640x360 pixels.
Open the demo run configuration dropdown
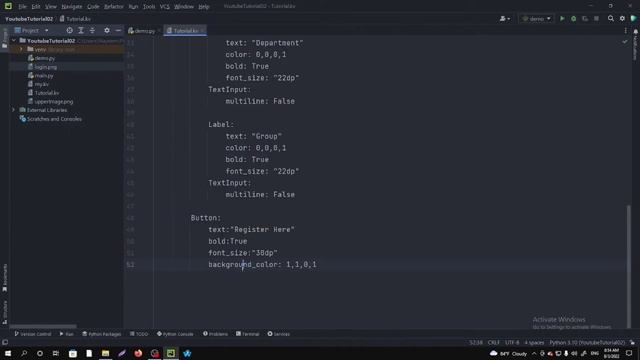(x=536, y=18)
